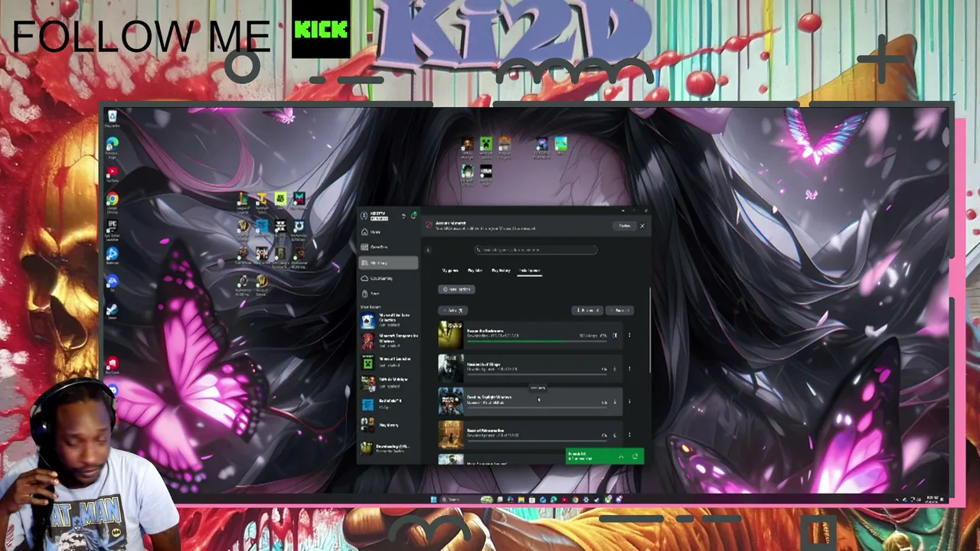The width and height of the screenshot is (980, 551).
Task: Click the Escape the Backrooms progress bar
Action: (x=537, y=341)
